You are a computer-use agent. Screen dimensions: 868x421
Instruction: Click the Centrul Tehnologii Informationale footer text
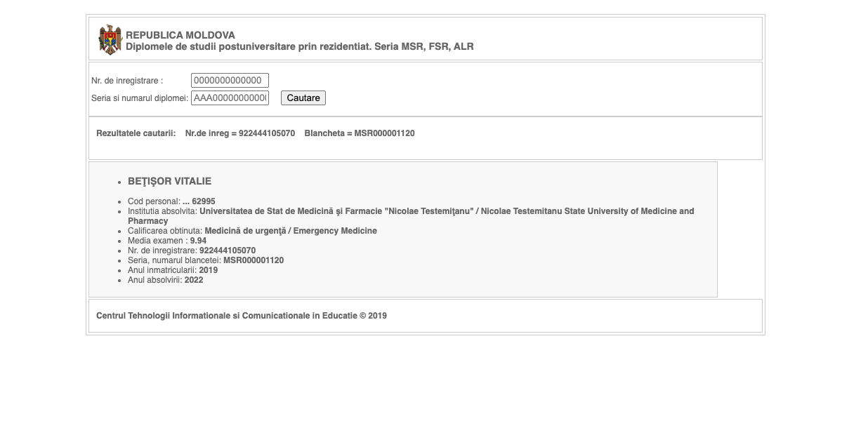click(x=242, y=316)
